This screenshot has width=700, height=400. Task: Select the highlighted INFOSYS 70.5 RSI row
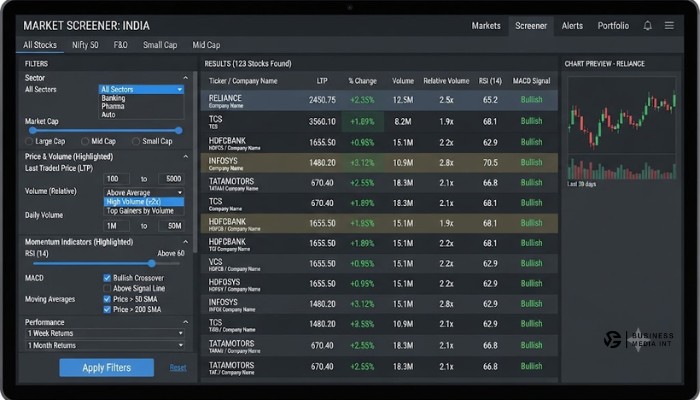coord(379,163)
